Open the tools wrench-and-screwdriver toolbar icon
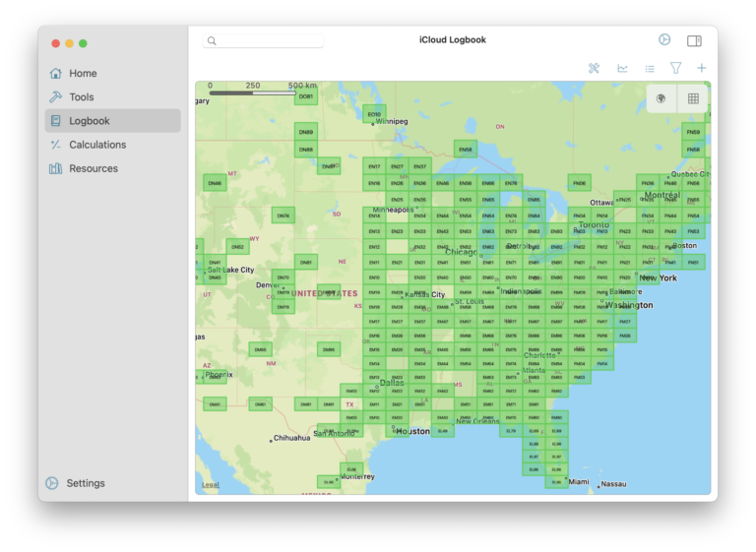 (x=595, y=68)
